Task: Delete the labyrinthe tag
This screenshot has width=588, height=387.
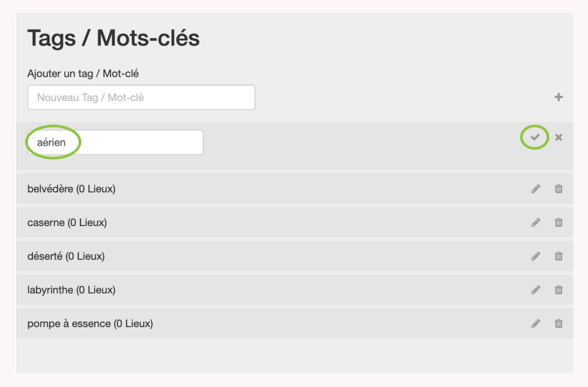Action: coord(559,290)
